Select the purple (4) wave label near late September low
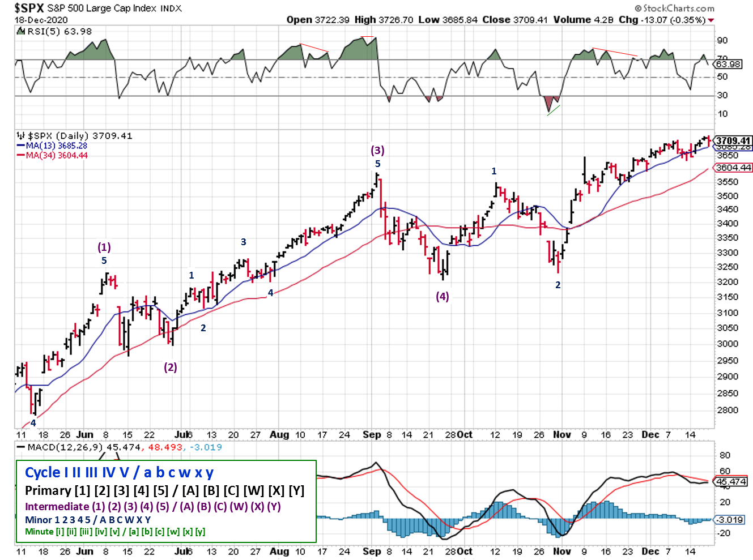The height and width of the screenshot is (560, 753). tap(442, 296)
